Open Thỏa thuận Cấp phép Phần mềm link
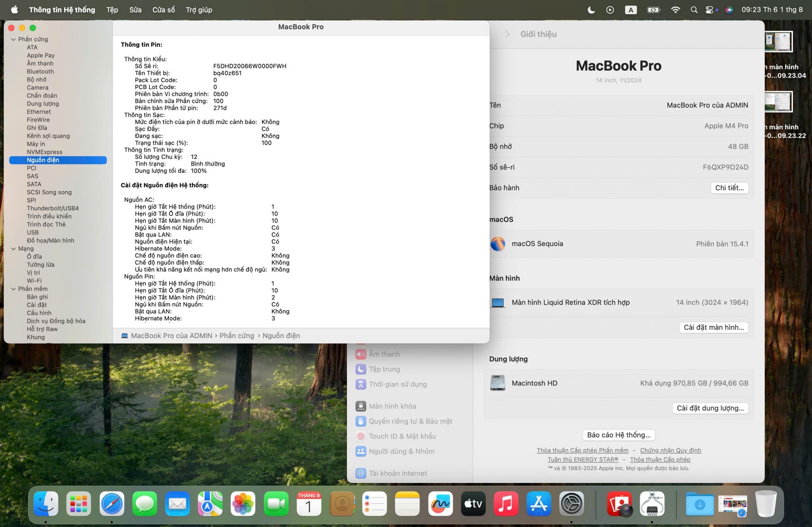Image resolution: width=812 pixels, height=527 pixels. point(582,451)
